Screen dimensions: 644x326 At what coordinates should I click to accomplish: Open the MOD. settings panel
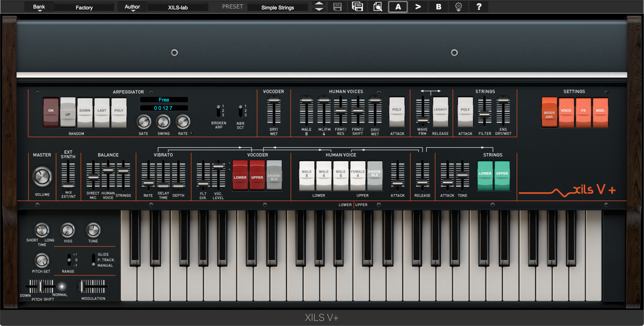click(601, 112)
